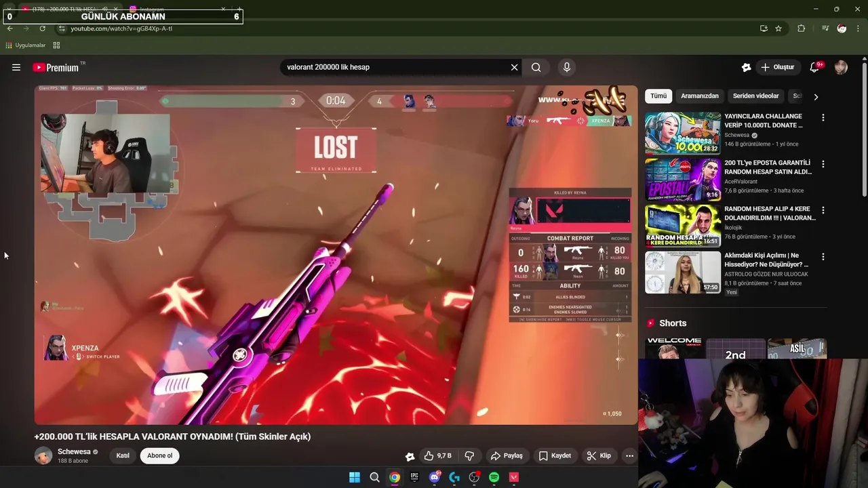Click the Katıl join button
The height and width of the screenshot is (488, 868).
pos(123,455)
